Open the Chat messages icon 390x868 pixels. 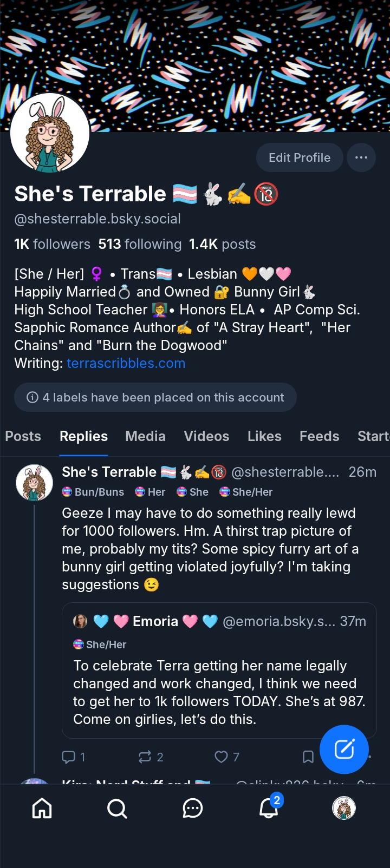click(192, 808)
